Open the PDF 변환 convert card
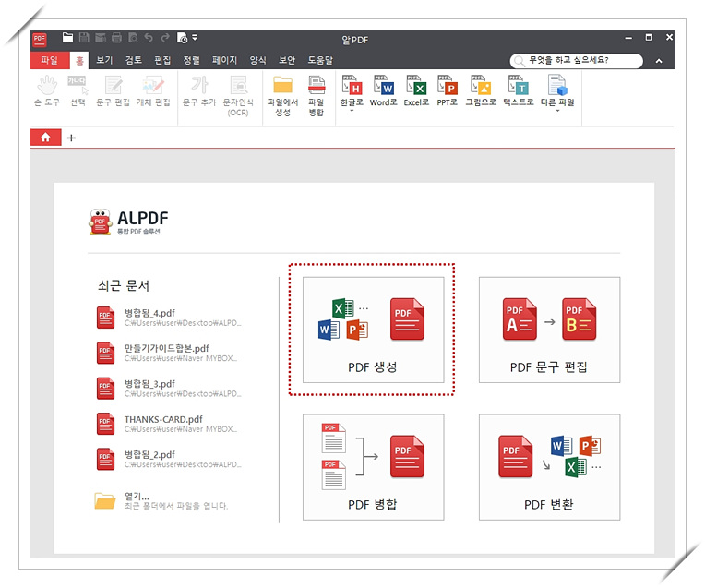This screenshot has height=588, width=705. [549, 467]
